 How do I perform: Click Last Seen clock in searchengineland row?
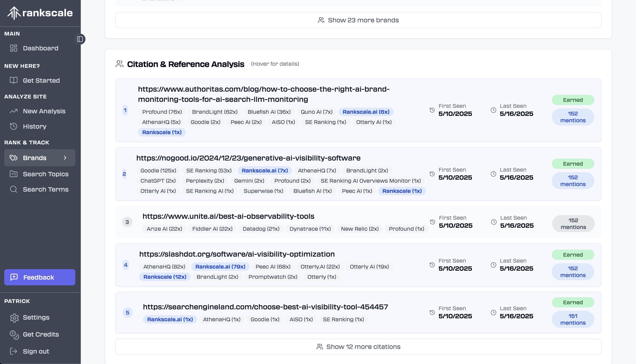493,313
